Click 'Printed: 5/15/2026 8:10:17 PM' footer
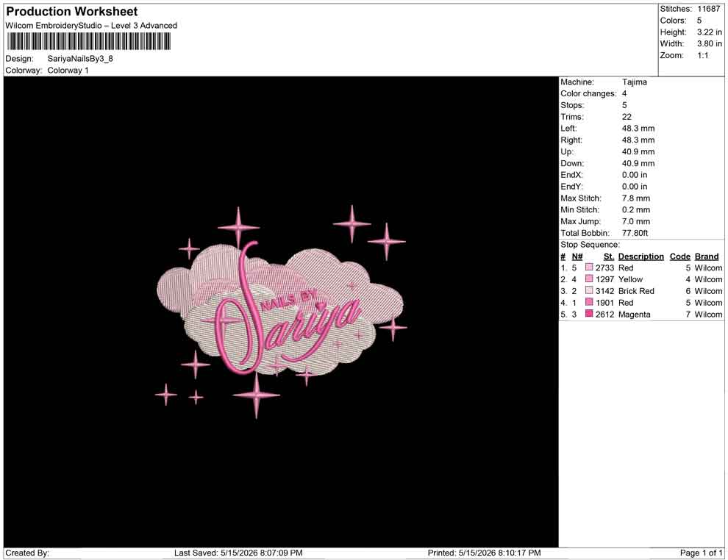The width and height of the screenshot is (728, 560). coord(485,553)
